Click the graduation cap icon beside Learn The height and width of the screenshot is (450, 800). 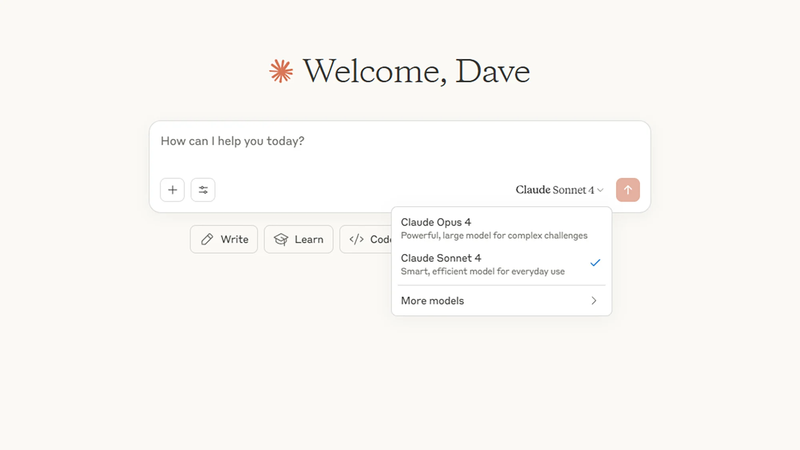pos(281,240)
